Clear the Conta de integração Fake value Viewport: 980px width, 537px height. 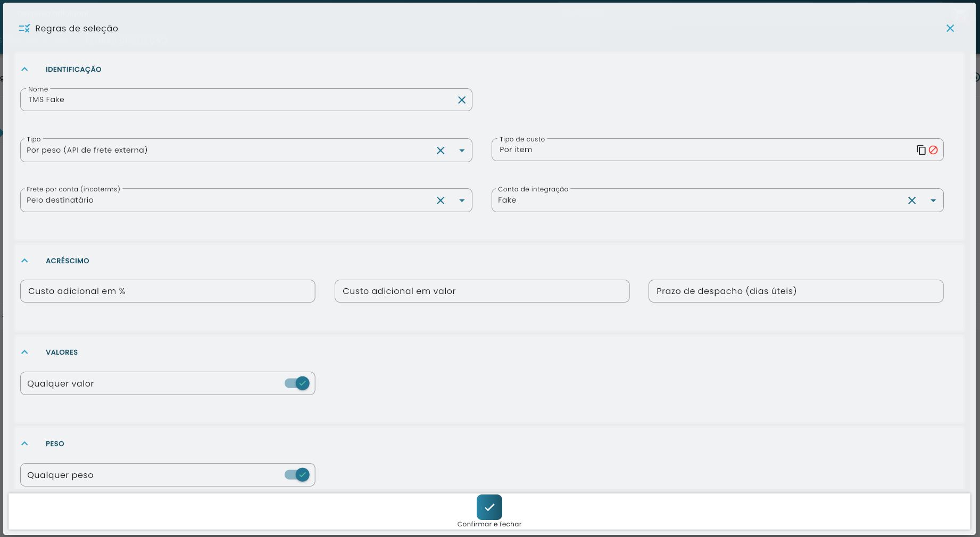tap(911, 200)
